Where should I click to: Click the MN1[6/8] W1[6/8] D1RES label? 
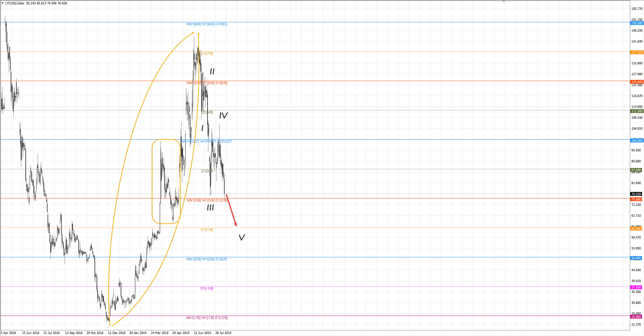coord(207,24)
